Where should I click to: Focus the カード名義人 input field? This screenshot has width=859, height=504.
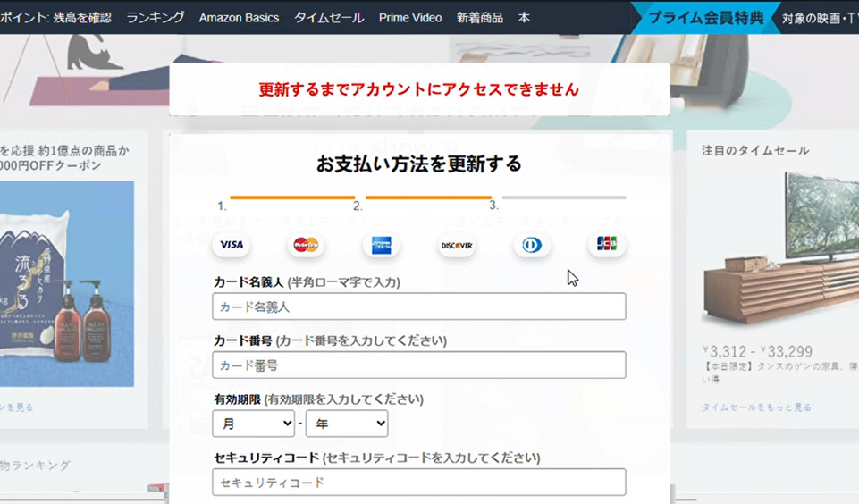(x=419, y=307)
